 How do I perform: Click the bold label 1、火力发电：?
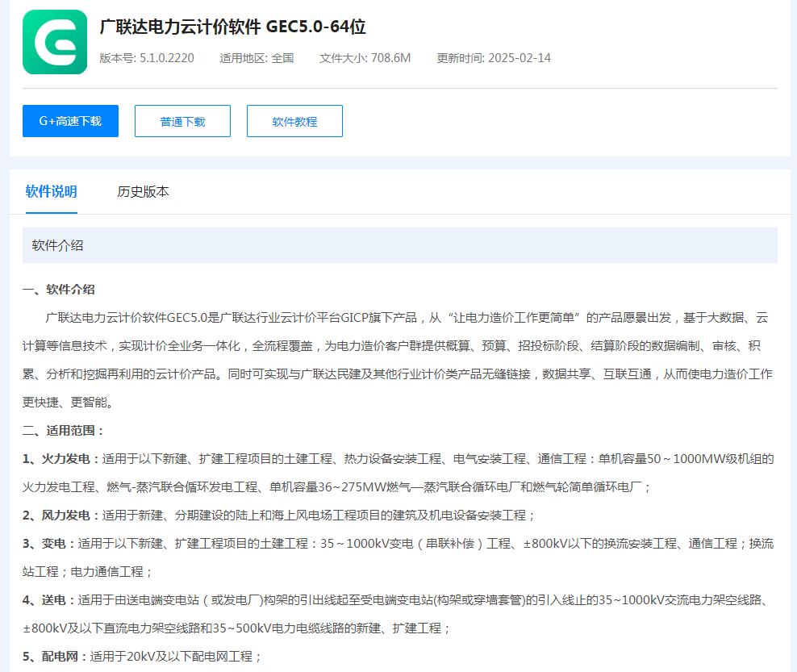tap(62, 459)
